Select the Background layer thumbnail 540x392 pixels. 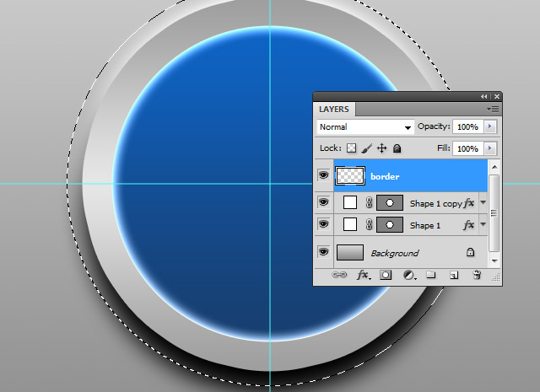coord(349,252)
